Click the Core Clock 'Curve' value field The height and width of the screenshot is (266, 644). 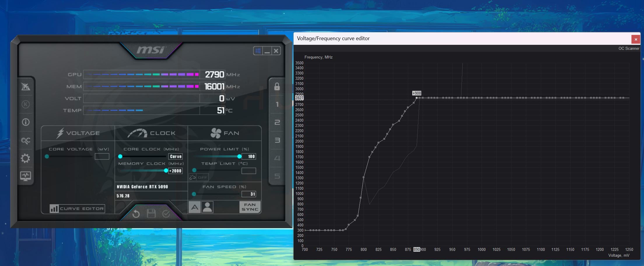pos(176,157)
